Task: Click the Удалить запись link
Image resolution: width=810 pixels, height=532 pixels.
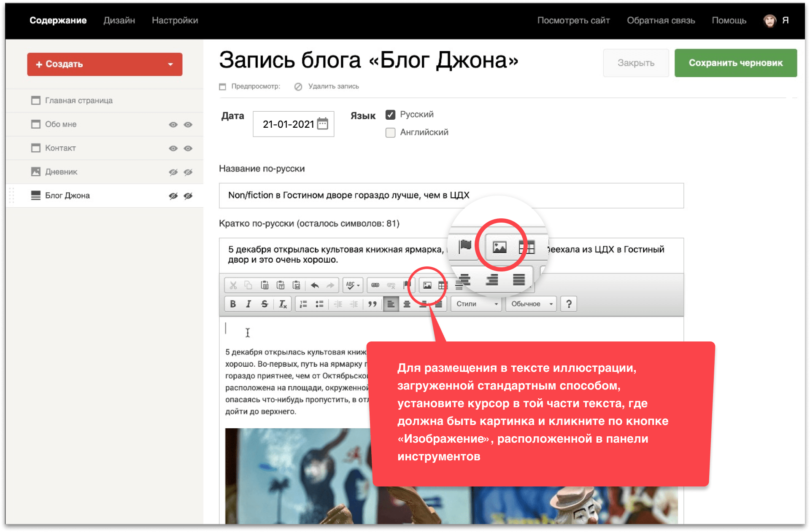Action: pos(333,86)
